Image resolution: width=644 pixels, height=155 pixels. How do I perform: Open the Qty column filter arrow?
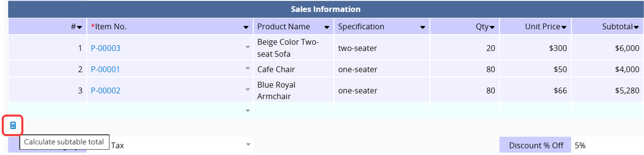pos(492,27)
